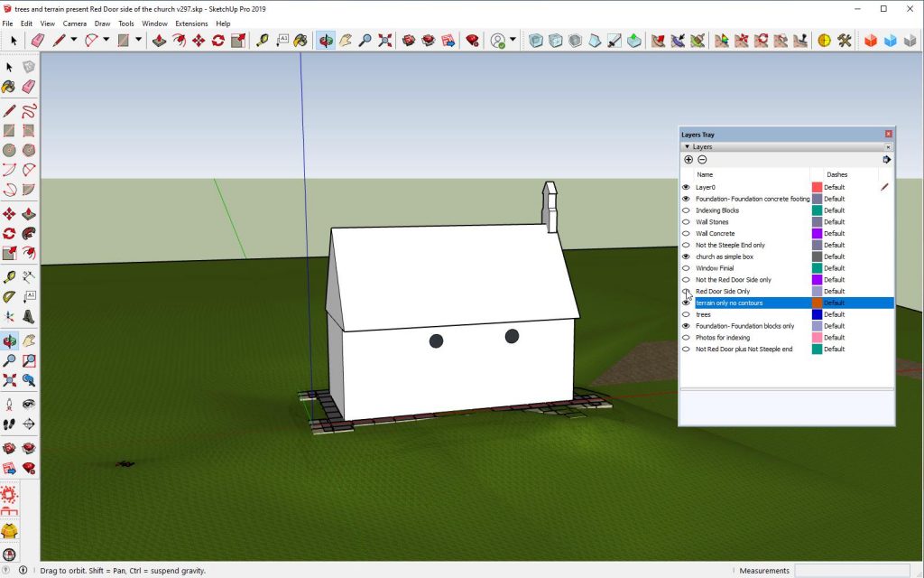Open the line tool dropdown arrow

pyautogui.click(x=73, y=41)
